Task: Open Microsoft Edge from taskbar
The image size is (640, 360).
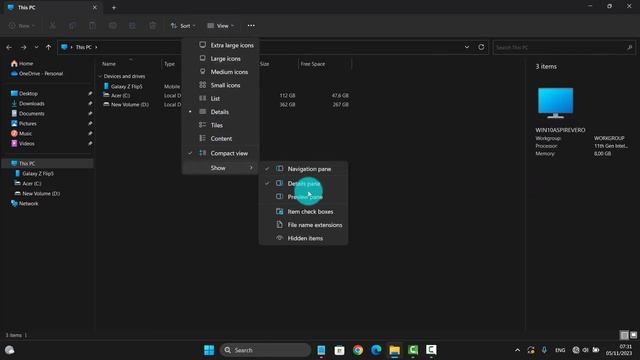Action: click(x=376, y=350)
